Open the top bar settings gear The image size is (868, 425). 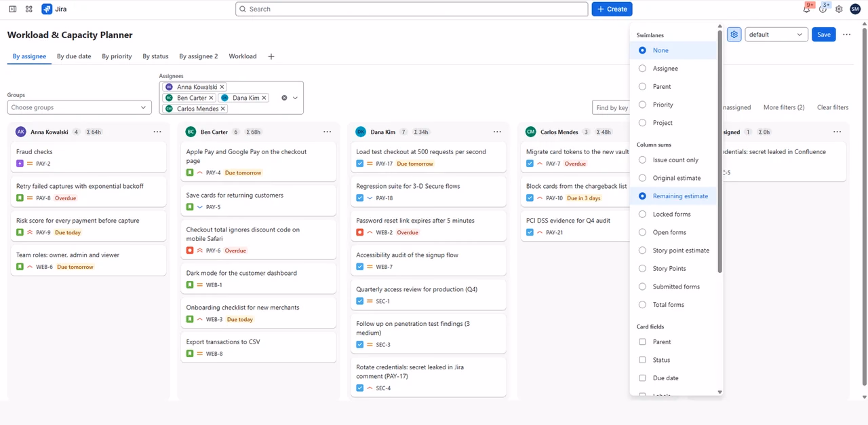(x=840, y=9)
